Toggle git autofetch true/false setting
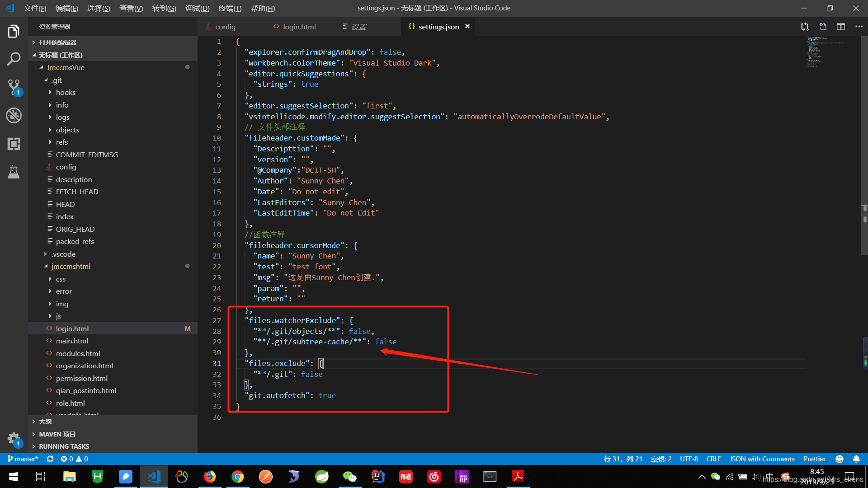 327,395
